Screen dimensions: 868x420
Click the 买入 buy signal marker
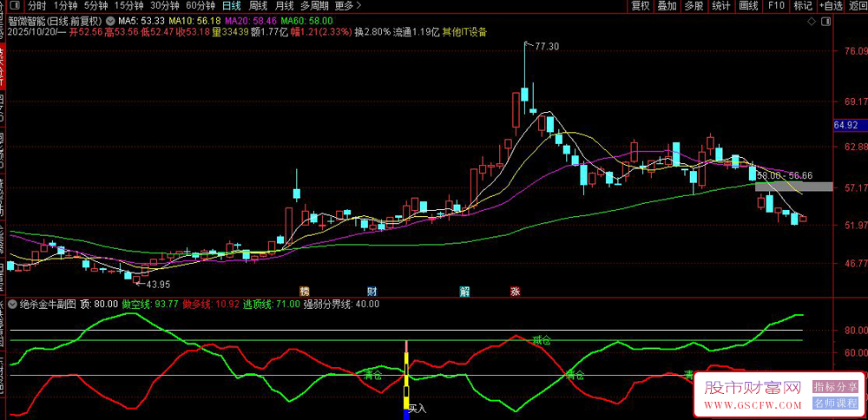[417, 406]
